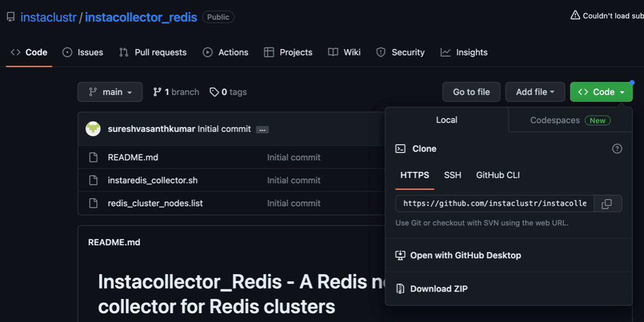Open the Actions tab
The height and width of the screenshot is (322, 644).
point(225,52)
